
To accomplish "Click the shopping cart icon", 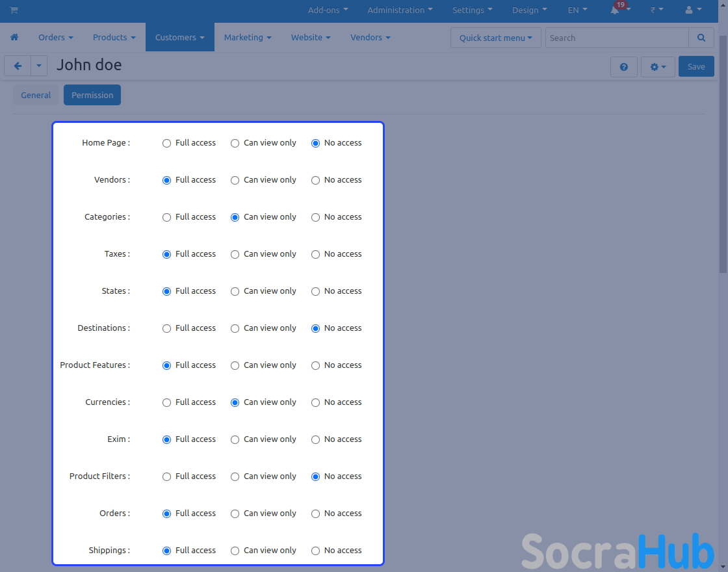I will pyautogui.click(x=14, y=10).
